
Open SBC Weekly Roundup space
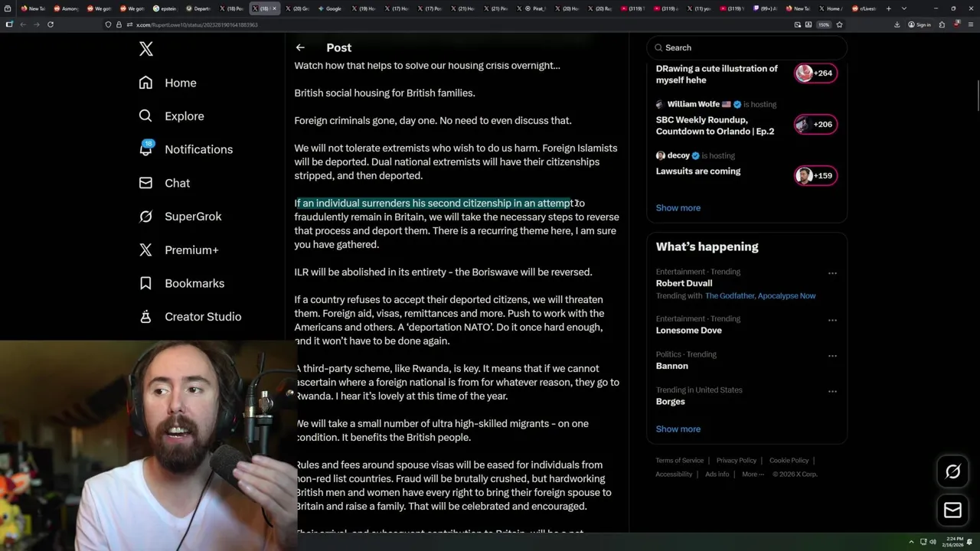(714, 126)
